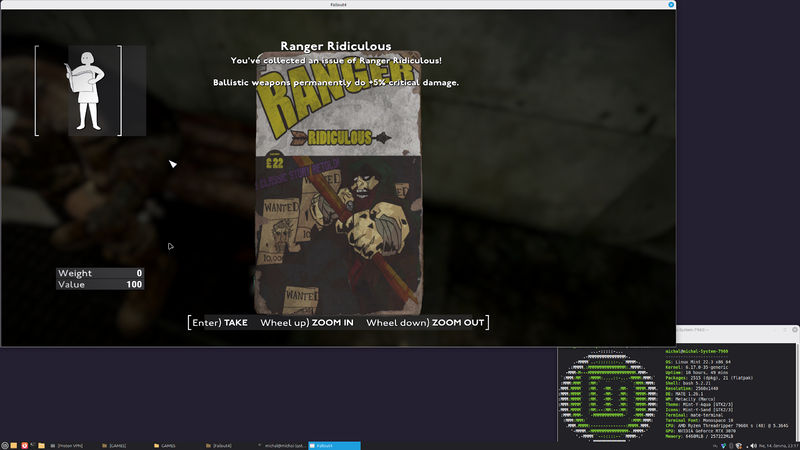Click the Linux Mint ASCII logo in terminal
Viewport: 800px width, 450px height.
[609, 394]
